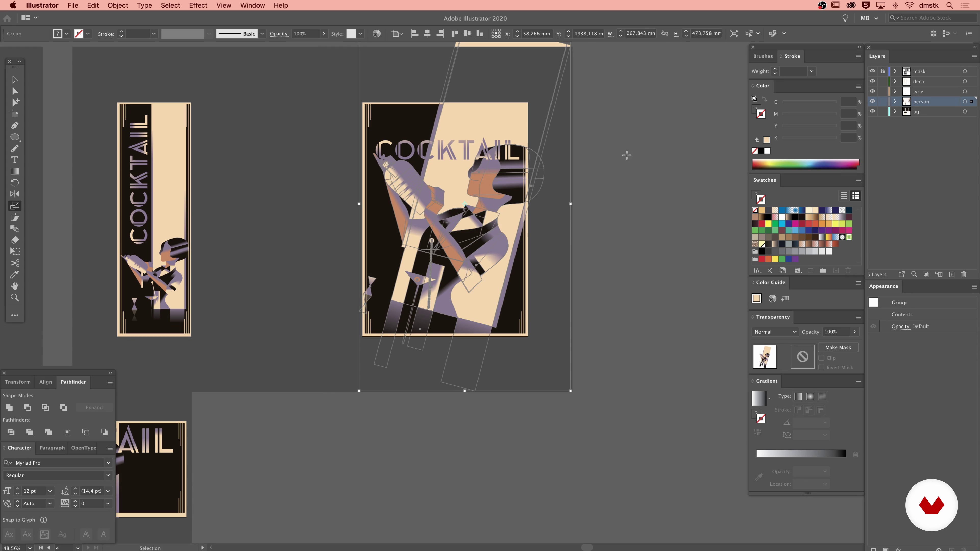Select the Scale tool
The height and width of the screenshot is (551, 980).
(15, 206)
